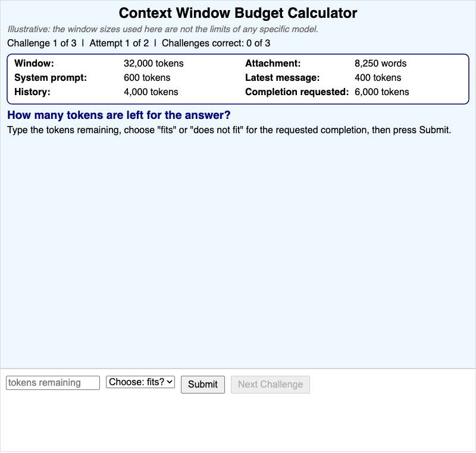
Task: Open the "Choose: fits?" dropdown
Action: click(x=140, y=382)
